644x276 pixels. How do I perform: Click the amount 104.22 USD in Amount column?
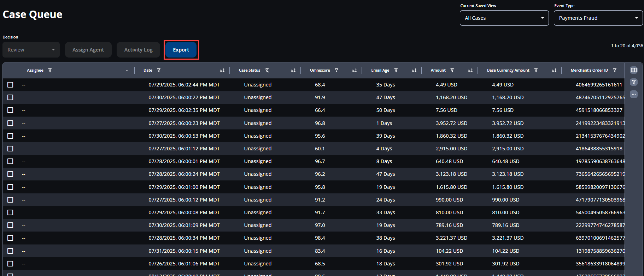tap(449, 251)
